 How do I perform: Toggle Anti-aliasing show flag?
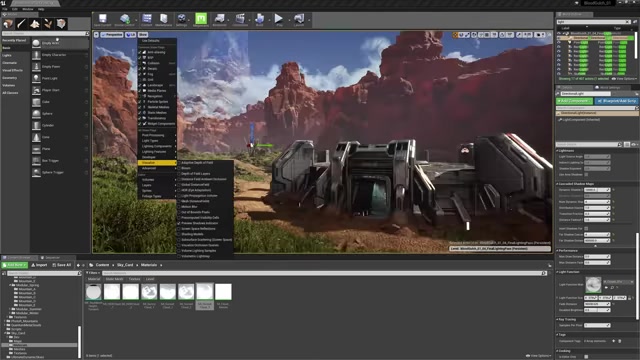pos(157,52)
